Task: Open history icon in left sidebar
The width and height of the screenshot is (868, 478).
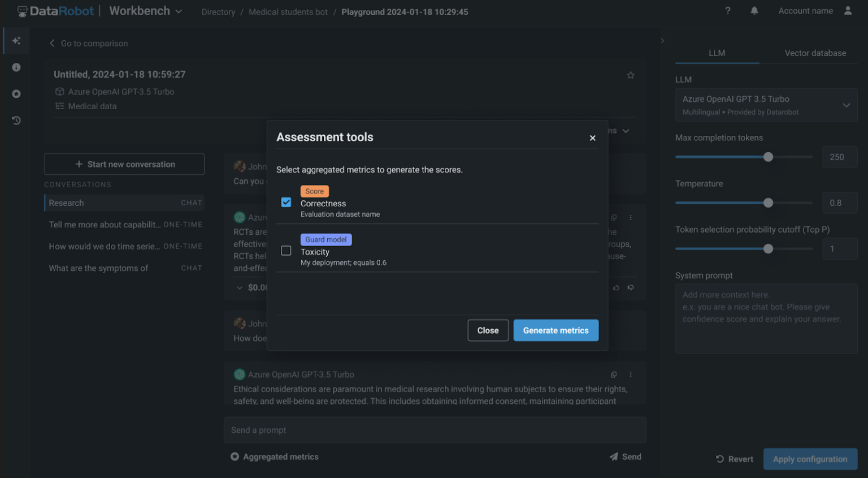Action: (16, 119)
